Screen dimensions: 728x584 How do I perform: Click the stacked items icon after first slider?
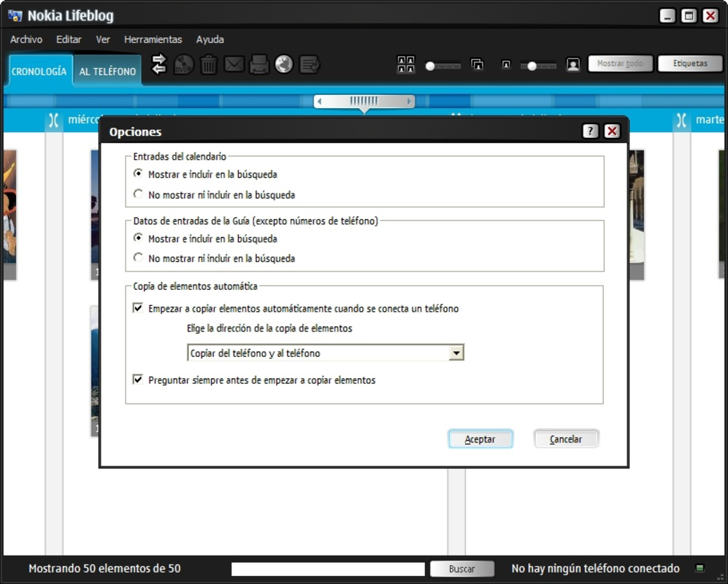point(477,64)
